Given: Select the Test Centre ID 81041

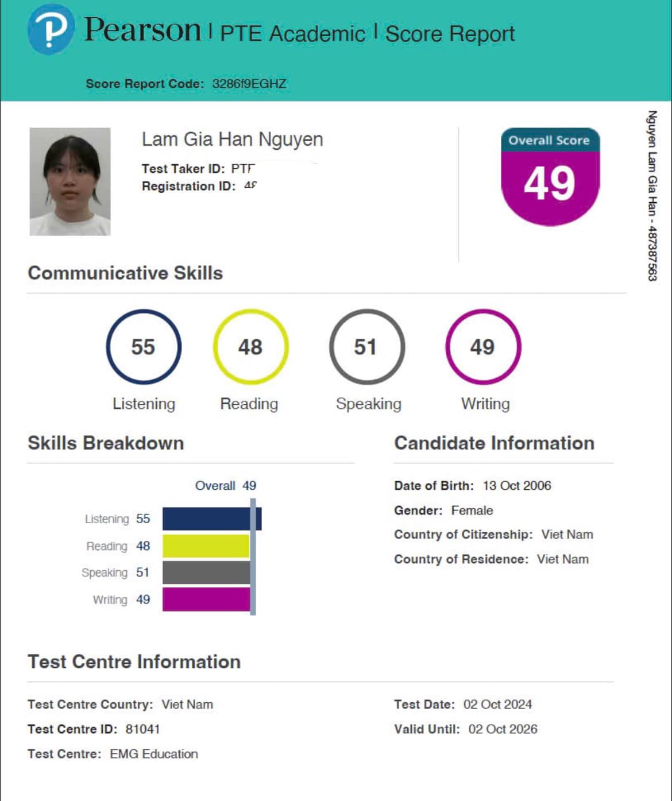Looking at the screenshot, I should pos(142,729).
